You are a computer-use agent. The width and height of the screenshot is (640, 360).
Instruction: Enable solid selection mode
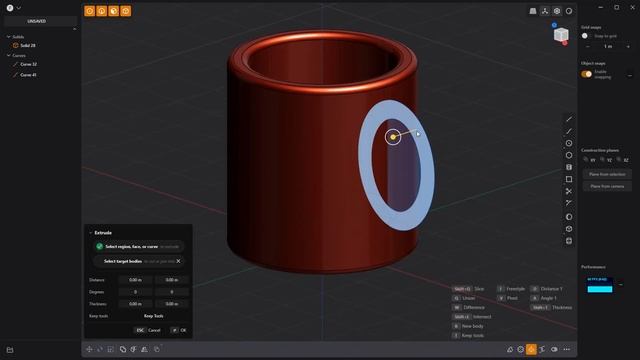coord(126,11)
